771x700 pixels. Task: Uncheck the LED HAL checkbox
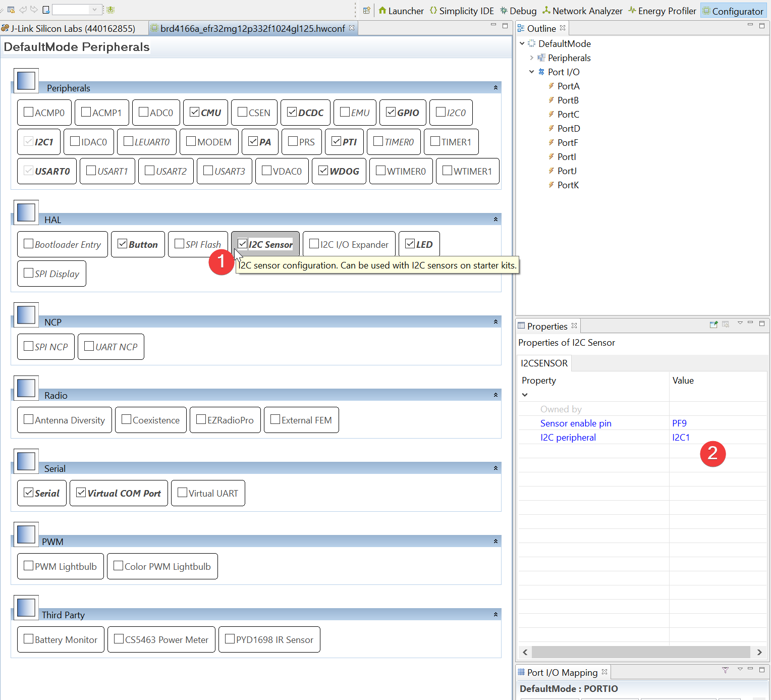coord(410,244)
